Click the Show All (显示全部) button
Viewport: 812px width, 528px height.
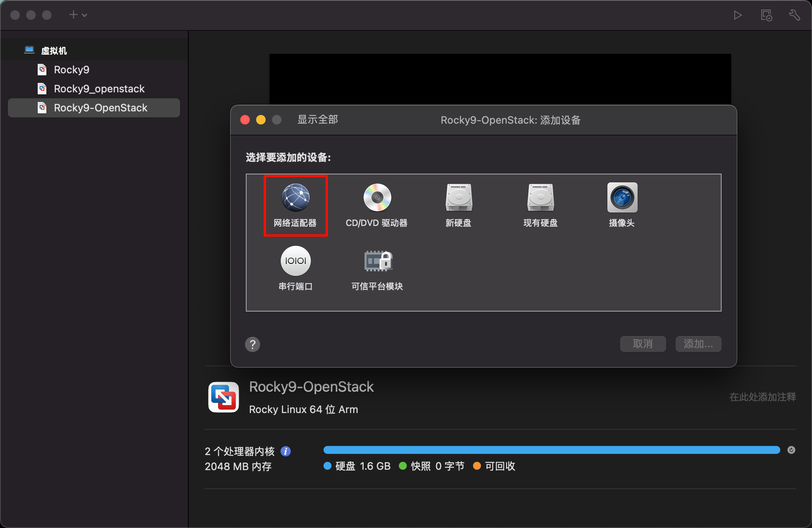[x=318, y=120]
